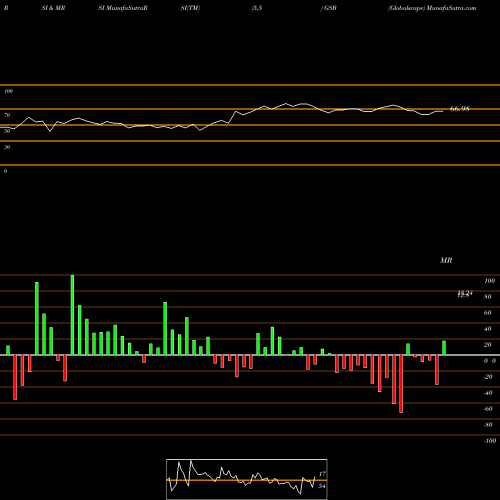Click the ") GSB" ticker text
This screenshot has height=500, width=500.
click(x=328, y=8)
